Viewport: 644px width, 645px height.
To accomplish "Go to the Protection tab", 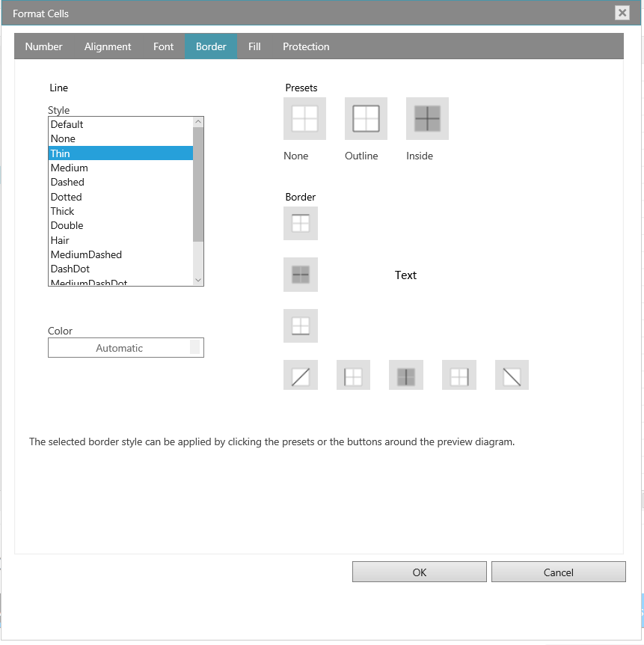I will 306,46.
